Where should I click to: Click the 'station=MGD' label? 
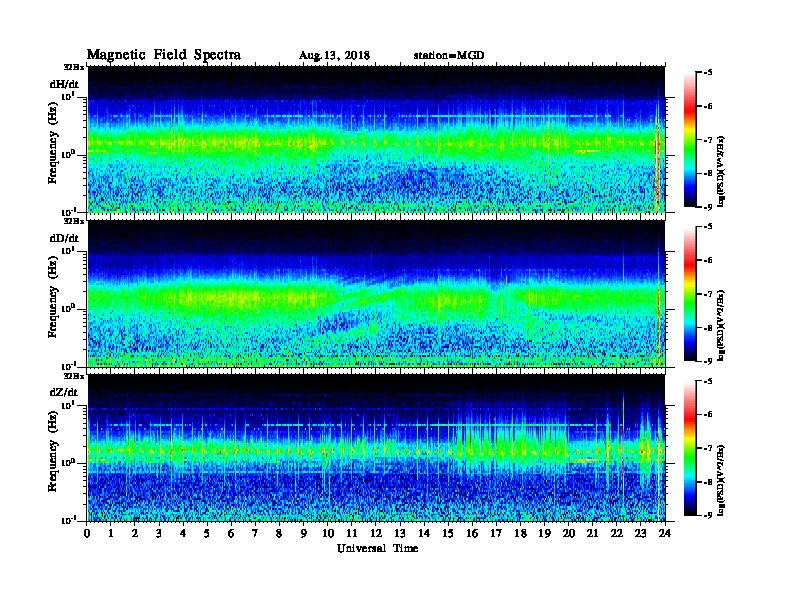[x=449, y=55]
